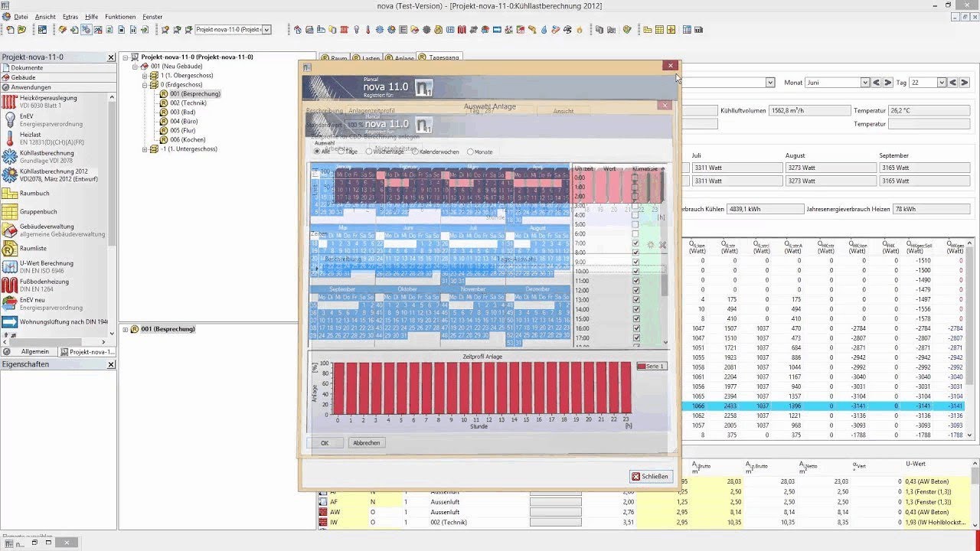Select the Tage radio option
This screenshot has height=551, width=980.
(342, 152)
